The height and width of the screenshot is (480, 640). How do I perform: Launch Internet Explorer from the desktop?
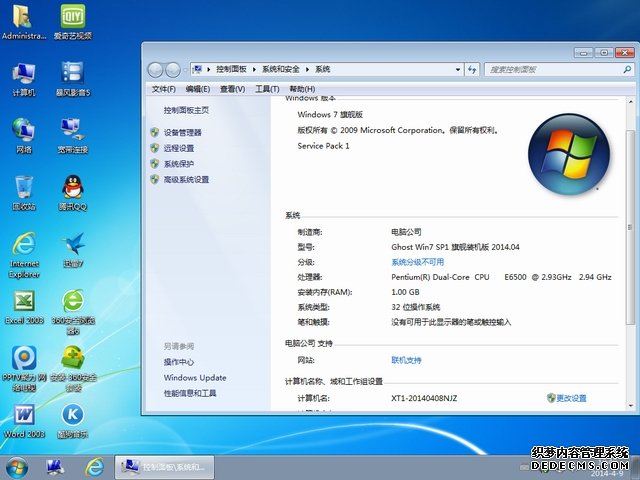pyautogui.click(x=24, y=255)
